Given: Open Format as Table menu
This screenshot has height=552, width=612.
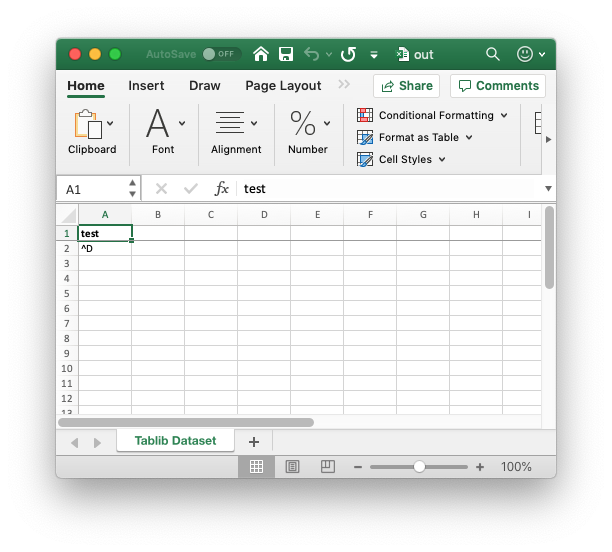Looking at the screenshot, I should coord(415,137).
